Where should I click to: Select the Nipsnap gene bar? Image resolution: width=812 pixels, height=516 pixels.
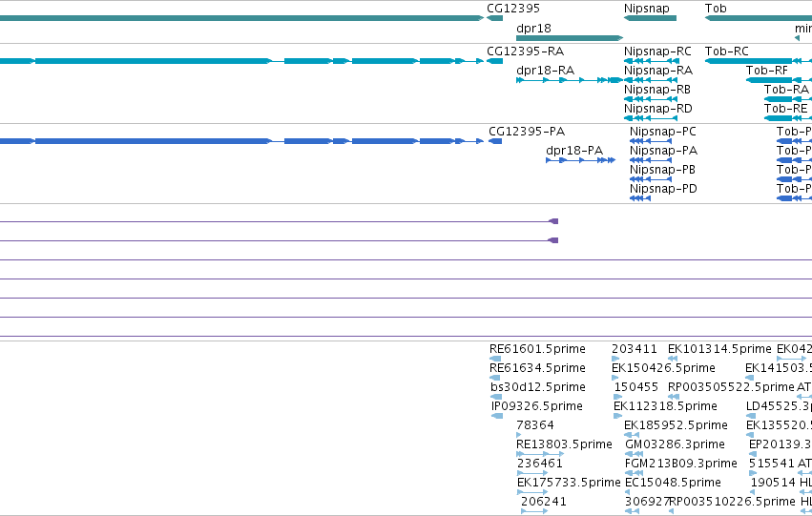click(650, 18)
